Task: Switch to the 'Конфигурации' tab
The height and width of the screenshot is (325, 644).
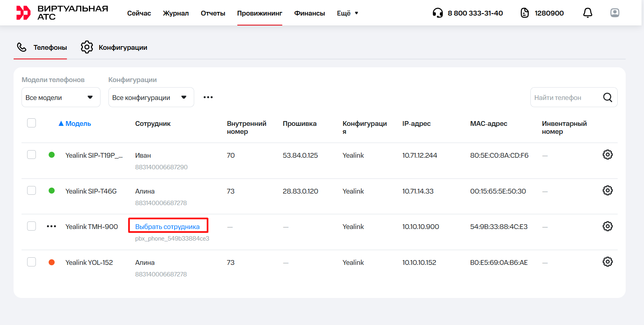Action: 114,47
